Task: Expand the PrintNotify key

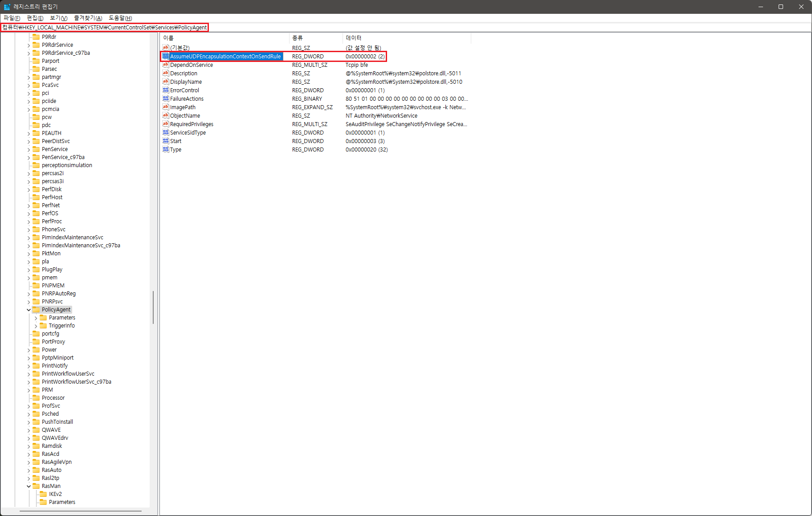Action: coord(29,366)
